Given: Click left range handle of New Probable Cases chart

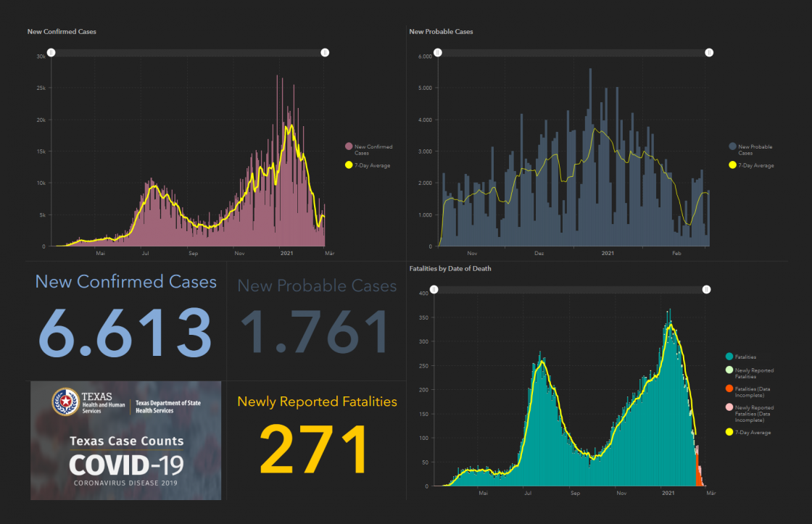Looking at the screenshot, I should tap(438, 53).
